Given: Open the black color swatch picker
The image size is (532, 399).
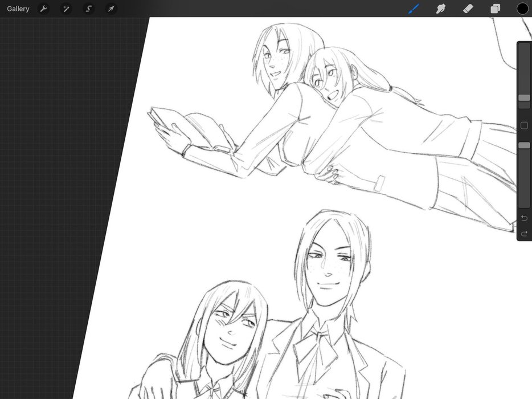Looking at the screenshot, I should coord(522,9).
